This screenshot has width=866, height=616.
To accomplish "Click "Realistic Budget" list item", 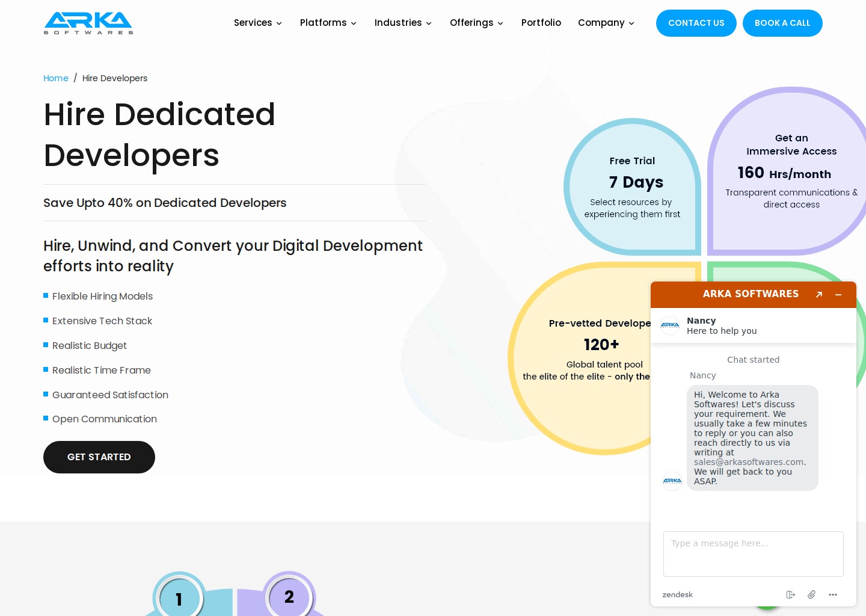I will (90, 345).
